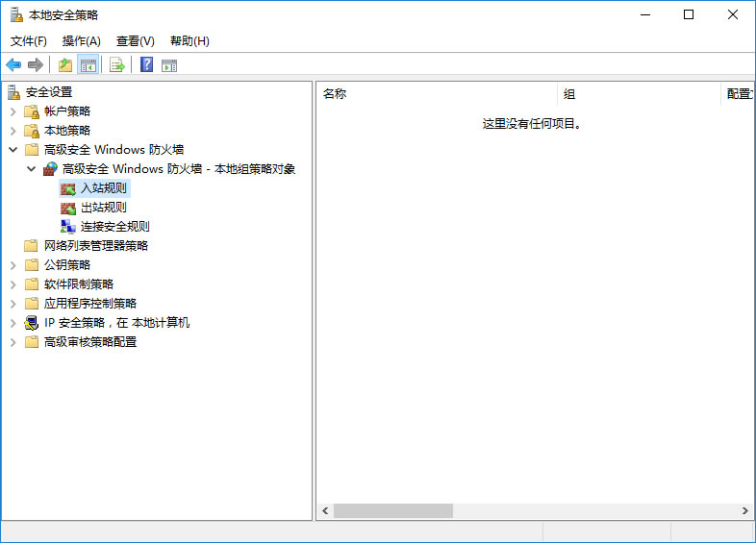Viewport: 756px width, 543px height.
Task: Toggle the Show/Hide console tree icon
Action: point(88,65)
